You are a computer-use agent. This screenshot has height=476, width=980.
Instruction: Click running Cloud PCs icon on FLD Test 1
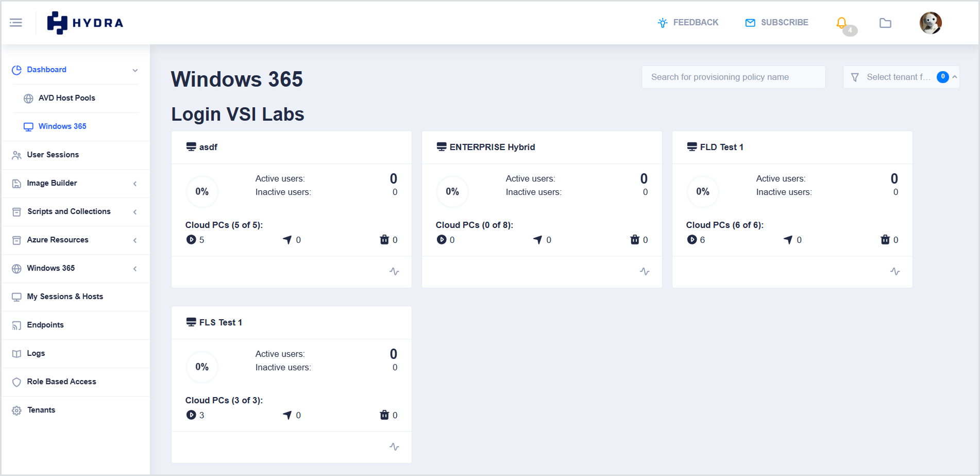(x=692, y=239)
